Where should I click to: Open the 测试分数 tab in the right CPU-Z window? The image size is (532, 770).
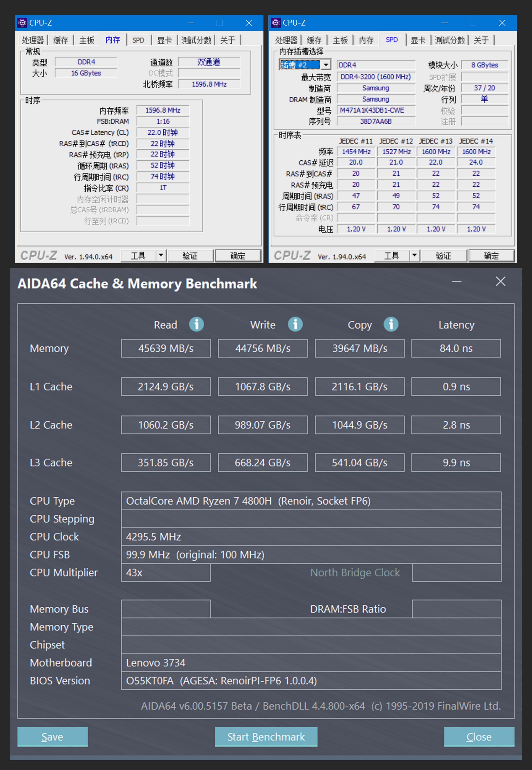click(x=449, y=40)
